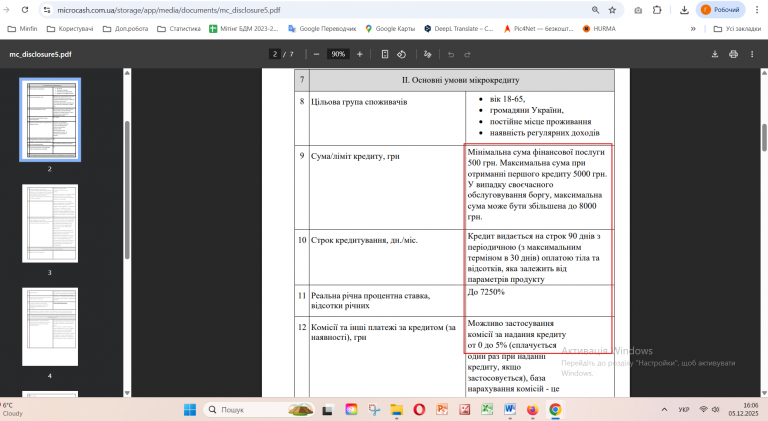Show hidden system tray icons
This screenshot has width=768, height=421.
[x=664, y=410]
